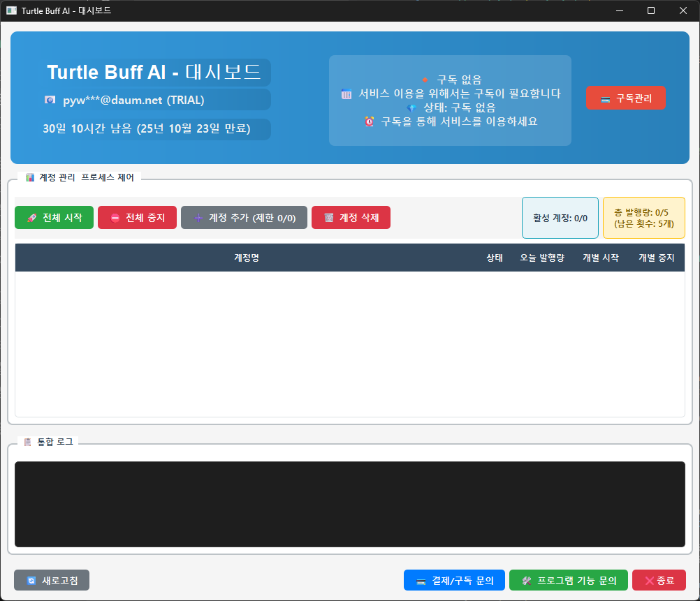Click the calendar icon in subscription panel

click(x=347, y=94)
